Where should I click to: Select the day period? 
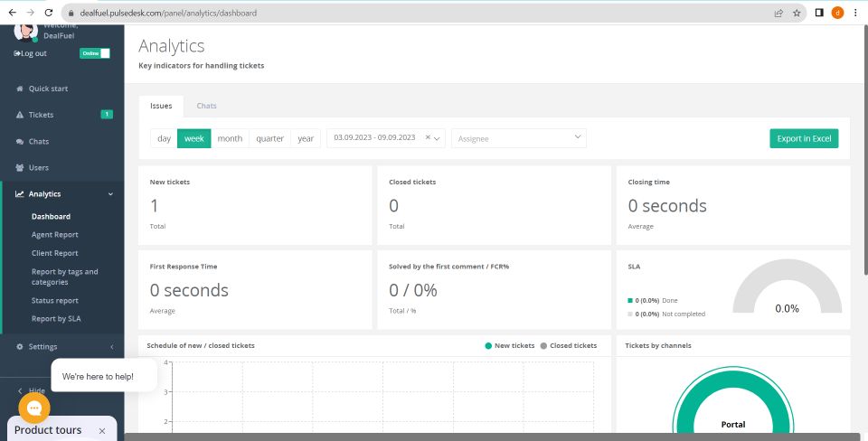tap(164, 138)
